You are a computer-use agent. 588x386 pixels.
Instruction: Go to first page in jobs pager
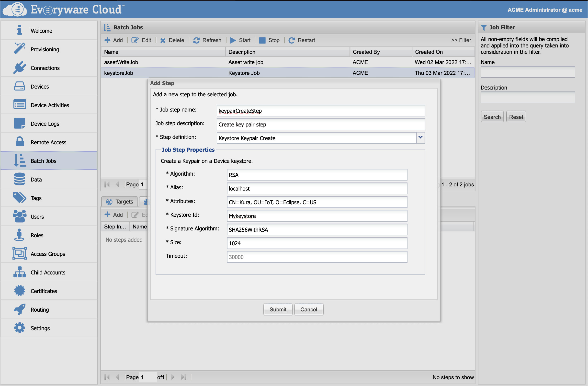(x=107, y=184)
